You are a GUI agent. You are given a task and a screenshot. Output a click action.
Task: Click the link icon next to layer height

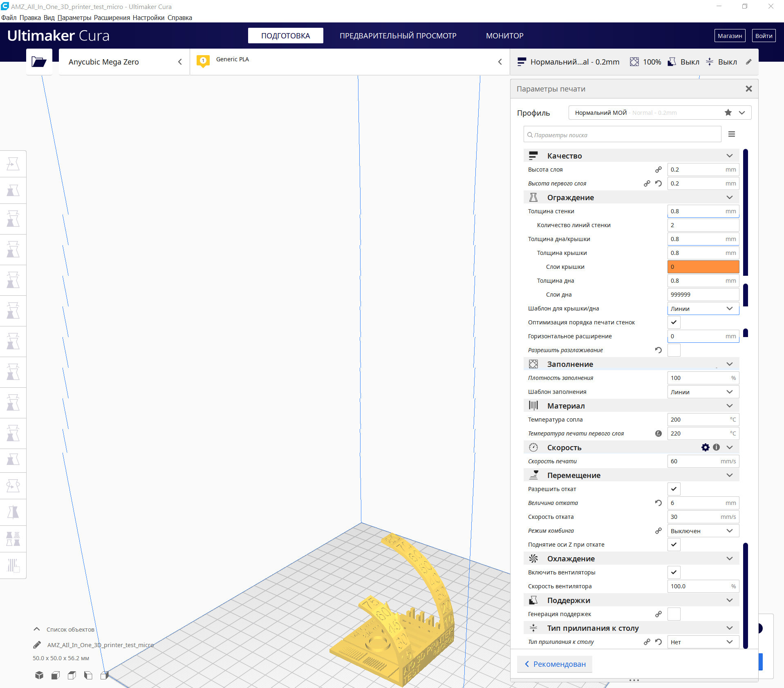(x=658, y=170)
